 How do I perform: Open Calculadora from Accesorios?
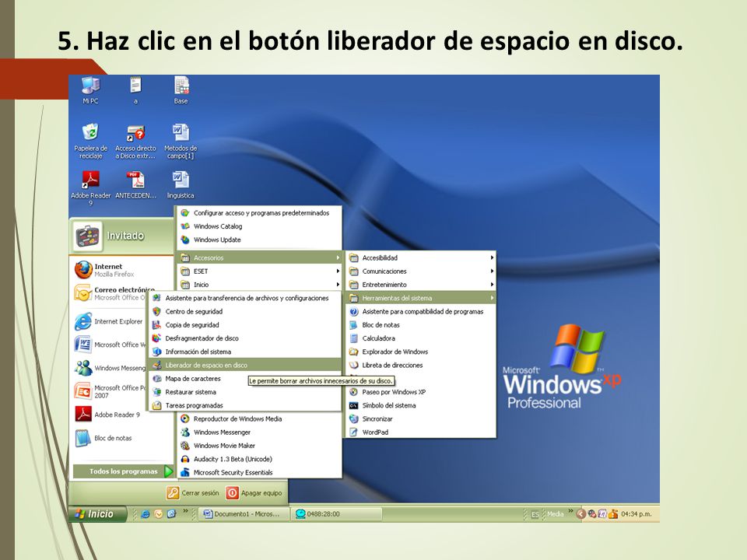pyautogui.click(x=421, y=338)
